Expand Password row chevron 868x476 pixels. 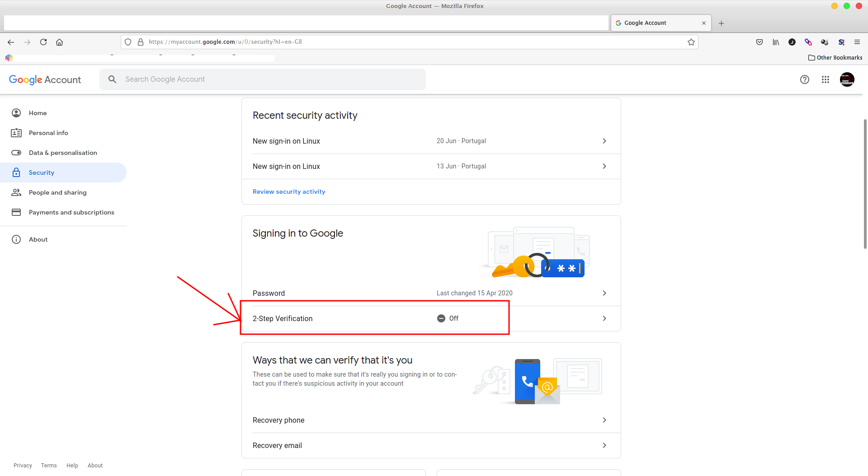tap(604, 293)
